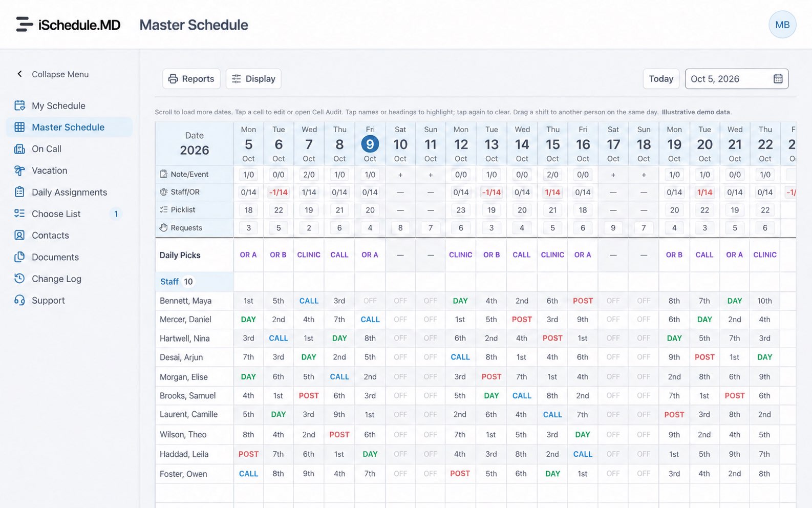The height and width of the screenshot is (508, 812).
Task: Open On Call icon in sidebar
Action: 19,149
